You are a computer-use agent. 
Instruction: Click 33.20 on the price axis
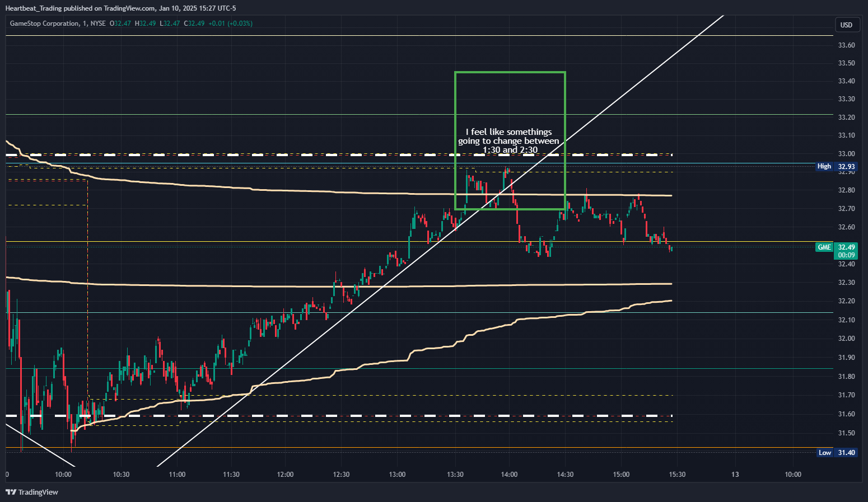click(x=846, y=118)
